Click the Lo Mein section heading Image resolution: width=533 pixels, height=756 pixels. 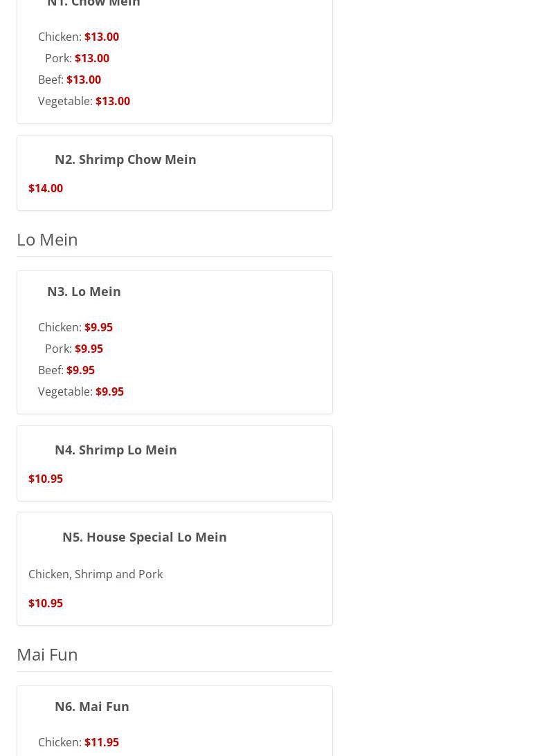click(47, 239)
